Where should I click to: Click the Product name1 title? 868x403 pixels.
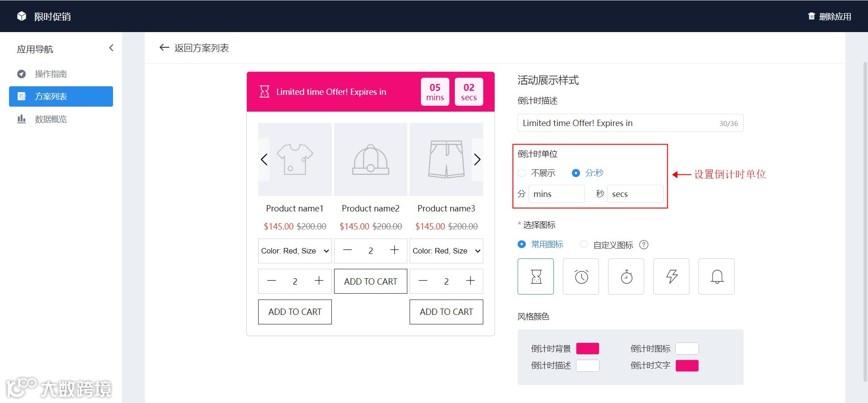tap(295, 208)
